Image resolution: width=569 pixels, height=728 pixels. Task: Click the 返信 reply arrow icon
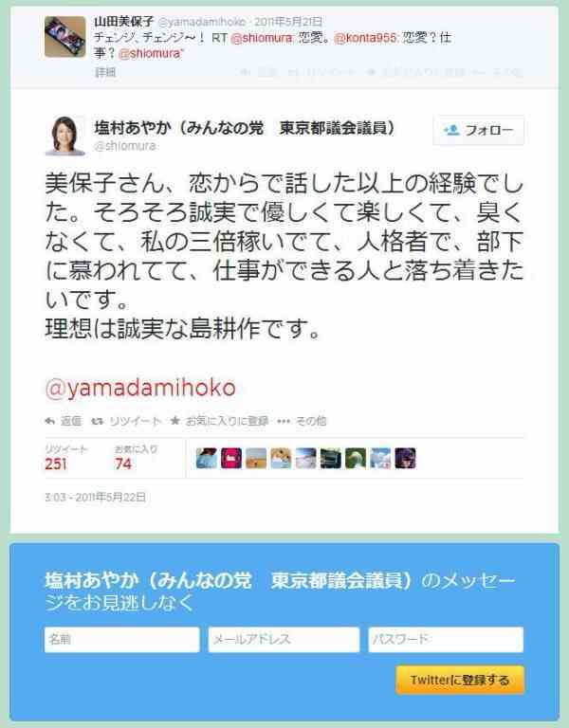(49, 421)
